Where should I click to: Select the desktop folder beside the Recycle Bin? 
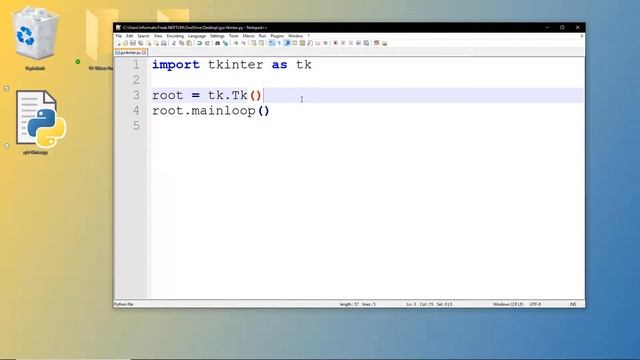click(x=101, y=40)
